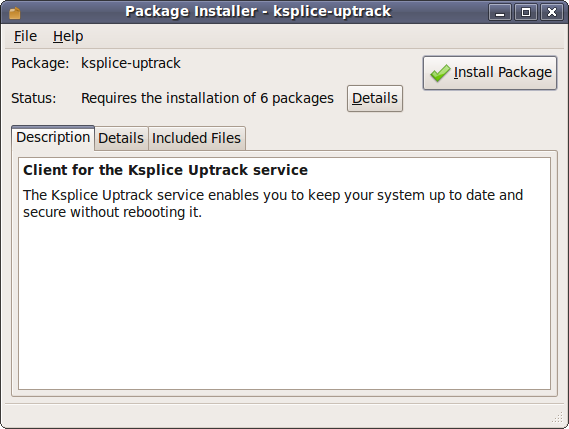Switch to the Details tab

121,138
